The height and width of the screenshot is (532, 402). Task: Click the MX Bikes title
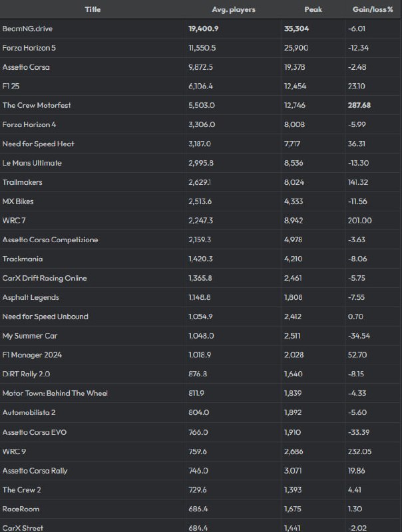point(18,201)
